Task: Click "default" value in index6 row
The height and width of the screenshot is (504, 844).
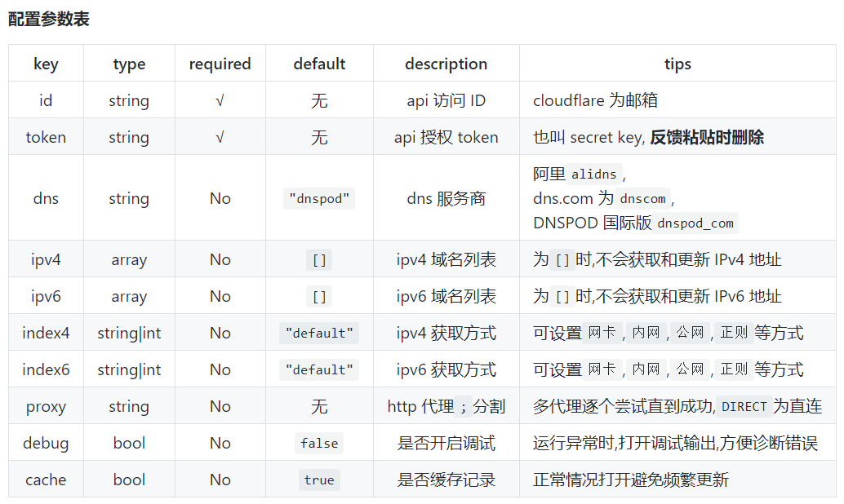Action: coord(319,369)
